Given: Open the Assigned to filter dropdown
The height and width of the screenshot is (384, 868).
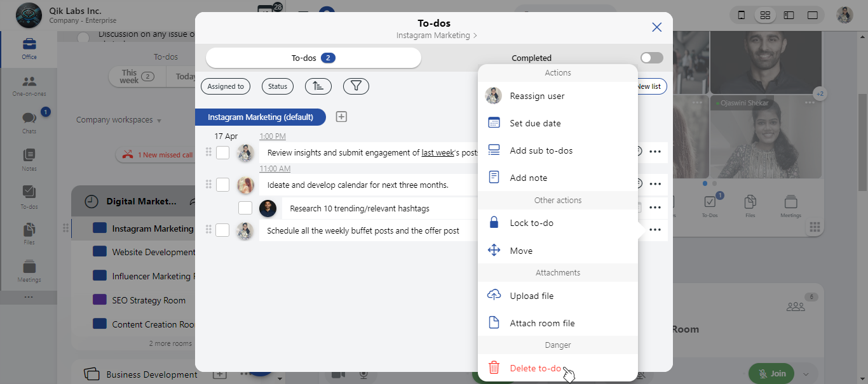Looking at the screenshot, I should point(226,86).
